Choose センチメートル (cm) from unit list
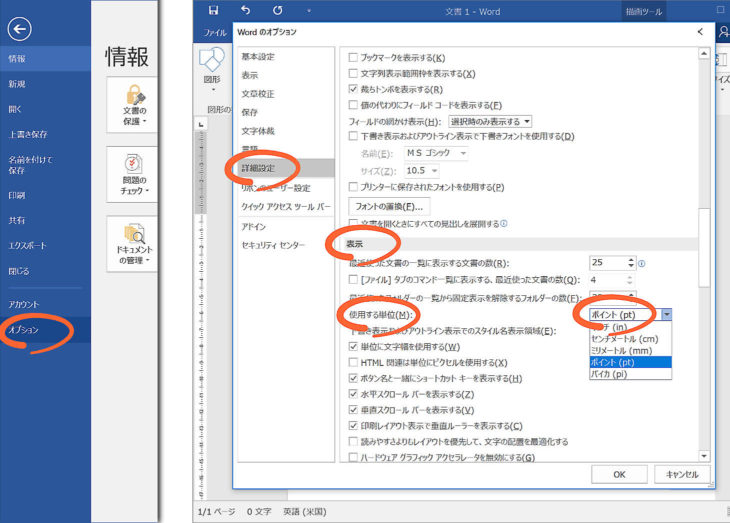The height and width of the screenshot is (523, 730). 629,338
